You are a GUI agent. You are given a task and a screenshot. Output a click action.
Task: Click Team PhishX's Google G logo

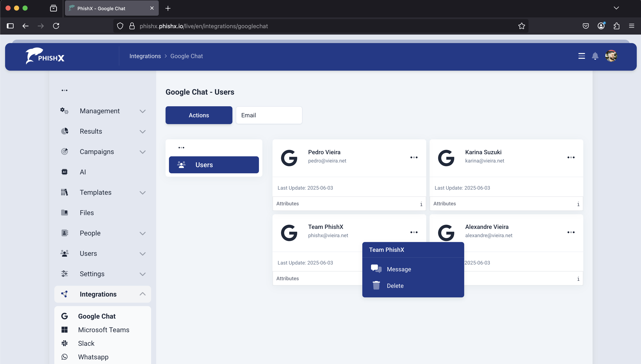(289, 233)
